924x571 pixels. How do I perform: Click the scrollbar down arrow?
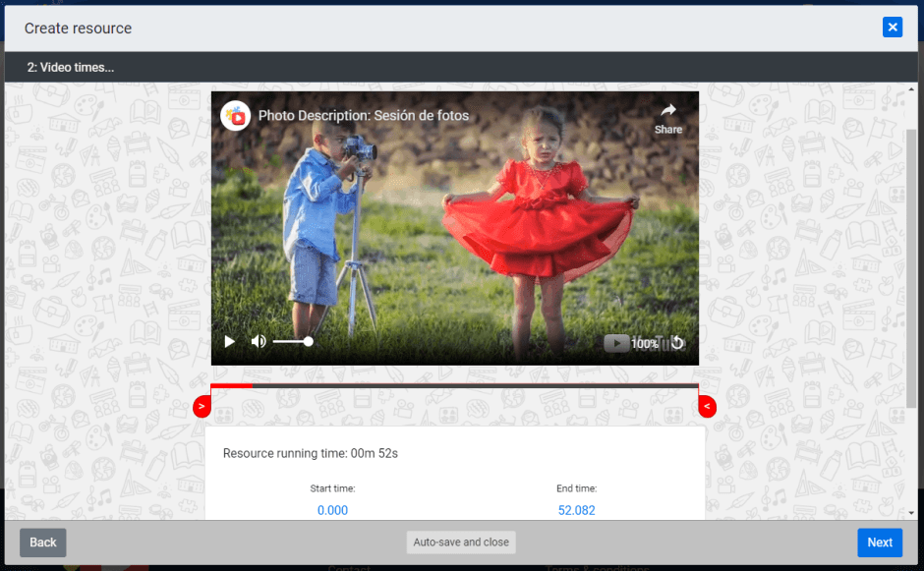coord(911,512)
